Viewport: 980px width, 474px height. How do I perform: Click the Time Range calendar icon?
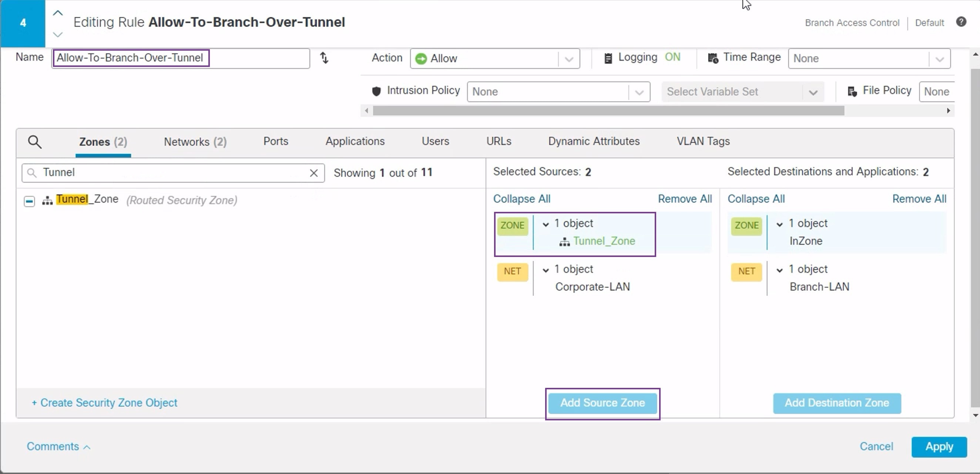point(712,57)
